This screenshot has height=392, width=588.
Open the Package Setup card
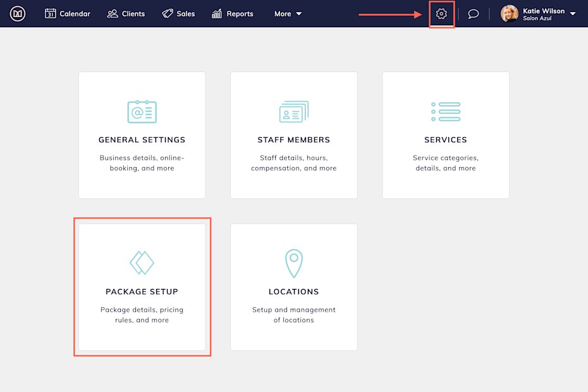coord(142,286)
